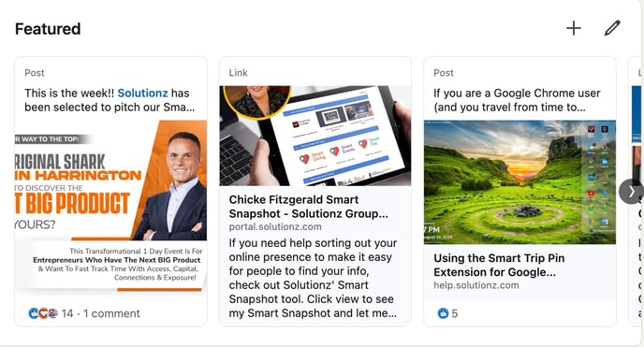Open the tablet Smart Snapshot link image

[x=315, y=136]
